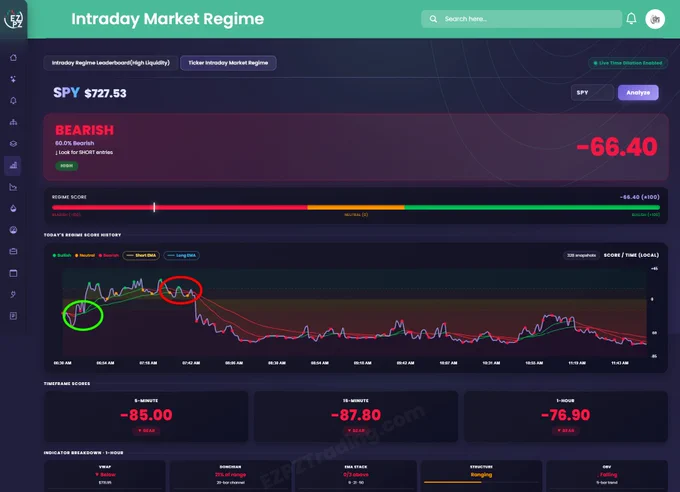Click the 5-Minute score card -85.00
This screenshot has width=680, height=492.
pyautogui.click(x=146, y=417)
